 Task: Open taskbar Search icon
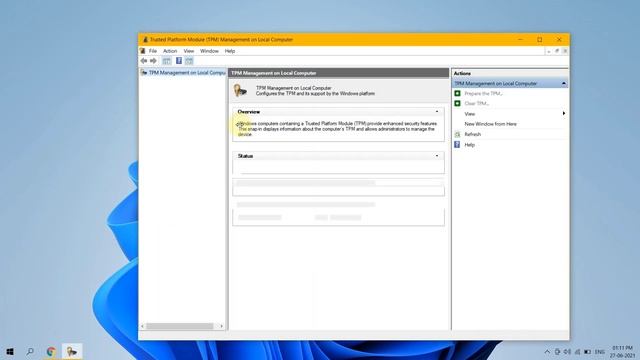click(30, 351)
